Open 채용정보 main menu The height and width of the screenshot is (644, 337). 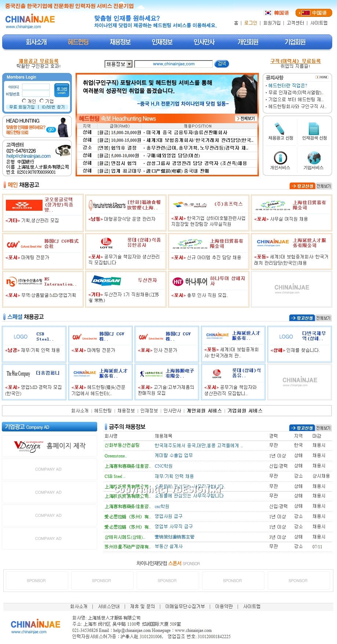tap(120, 42)
